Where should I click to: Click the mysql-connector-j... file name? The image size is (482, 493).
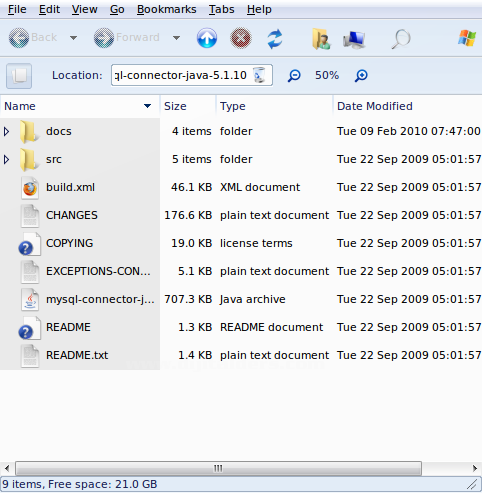coord(100,299)
